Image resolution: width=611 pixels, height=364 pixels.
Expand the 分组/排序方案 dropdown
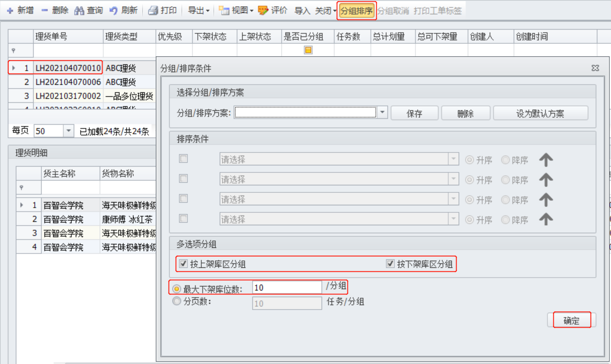382,113
